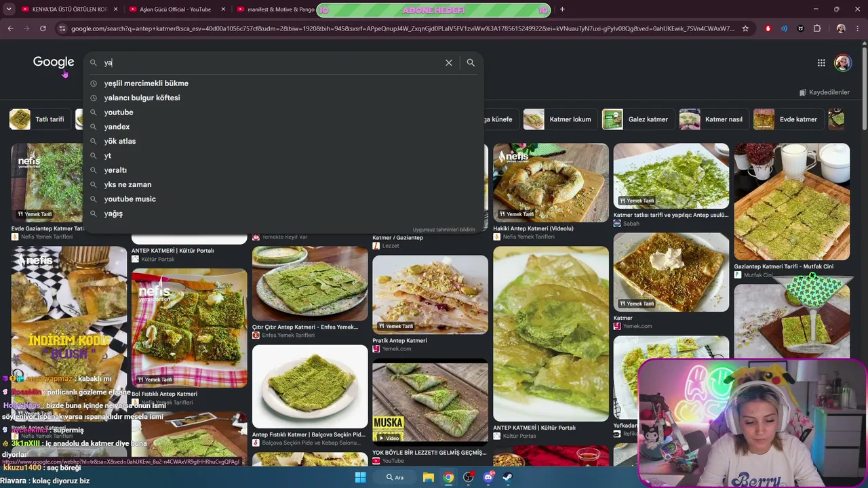
Task: Go back using the browser back arrow
Action: click(10, 28)
